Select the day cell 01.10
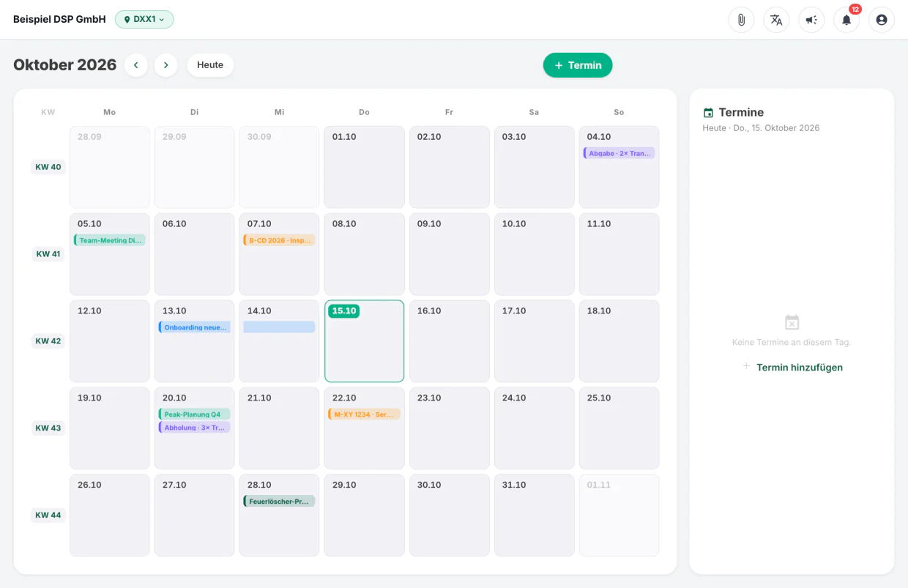Screen dimensions: 908x588 coord(364,167)
